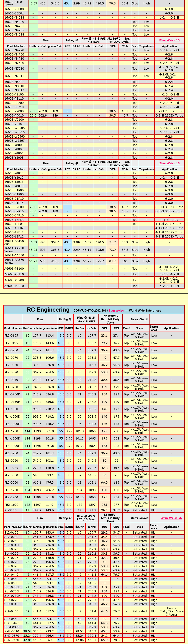Screen dimensions: 188x644
Task: Click Stan Weiss link in copyright line
Action: point(116,310)
